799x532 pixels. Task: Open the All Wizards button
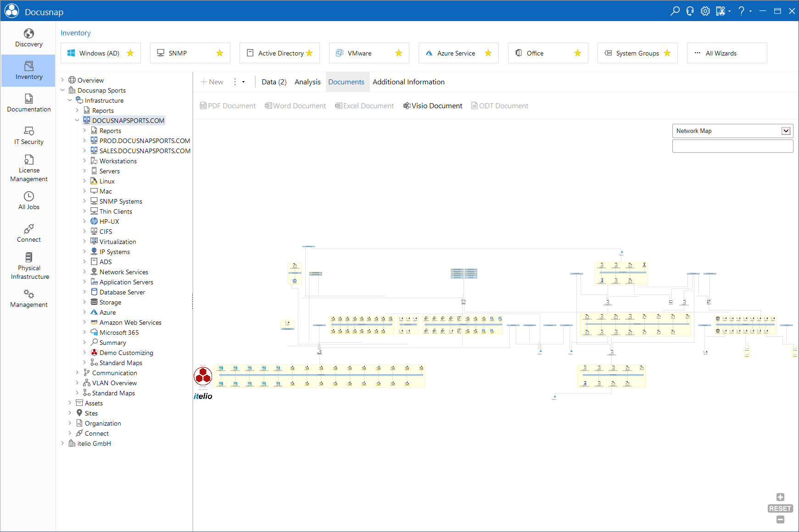pyautogui.click(x=727, y=53)
